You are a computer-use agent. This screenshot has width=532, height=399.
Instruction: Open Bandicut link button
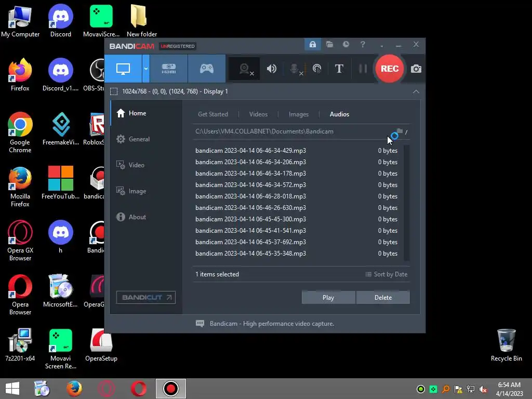(146, 298)
